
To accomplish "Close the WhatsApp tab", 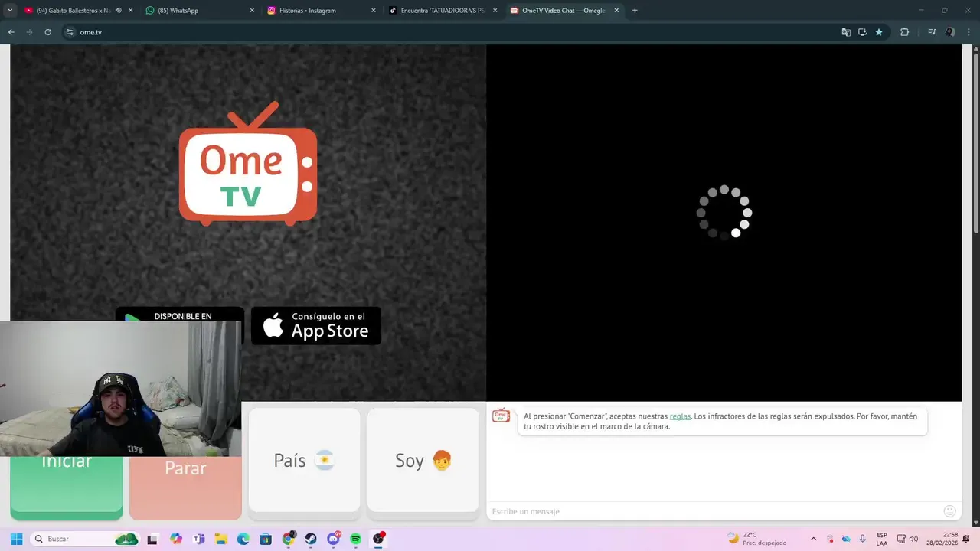I will [252, 10].
